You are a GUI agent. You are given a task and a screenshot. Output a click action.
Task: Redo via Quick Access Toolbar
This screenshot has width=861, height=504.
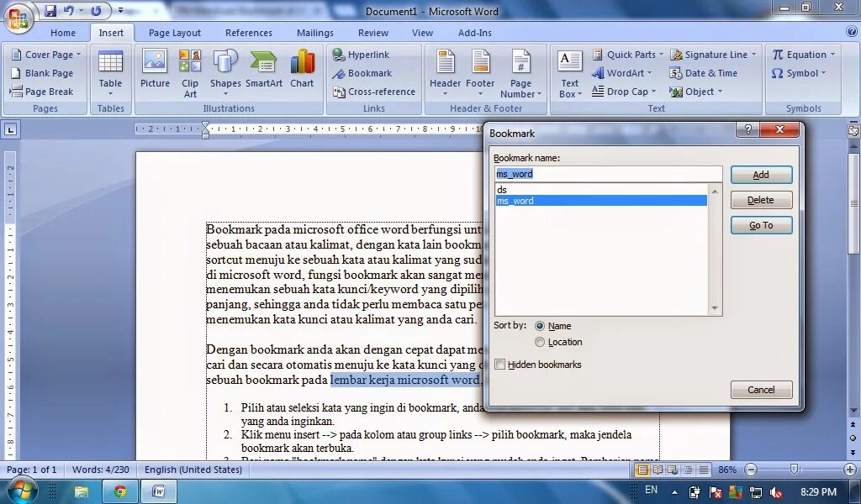point(96,10)
